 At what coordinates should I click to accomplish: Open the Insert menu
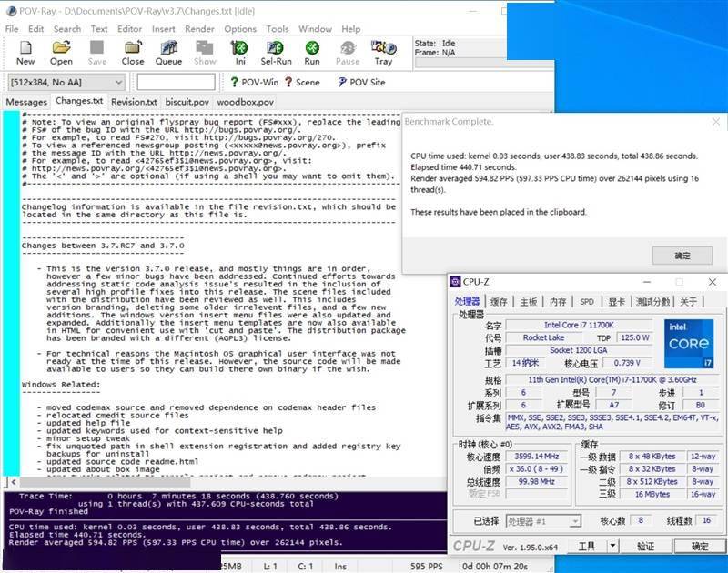point(164,29)
